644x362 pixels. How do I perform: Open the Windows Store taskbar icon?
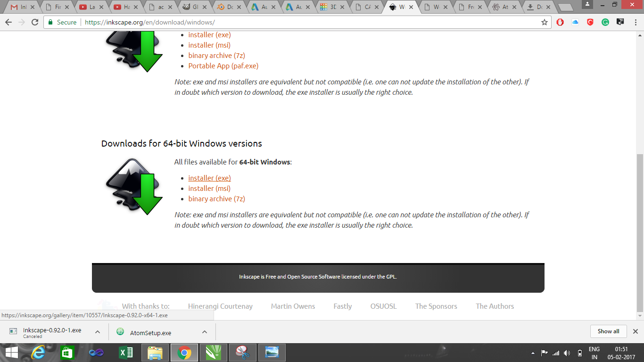click(x=67, y=353)
